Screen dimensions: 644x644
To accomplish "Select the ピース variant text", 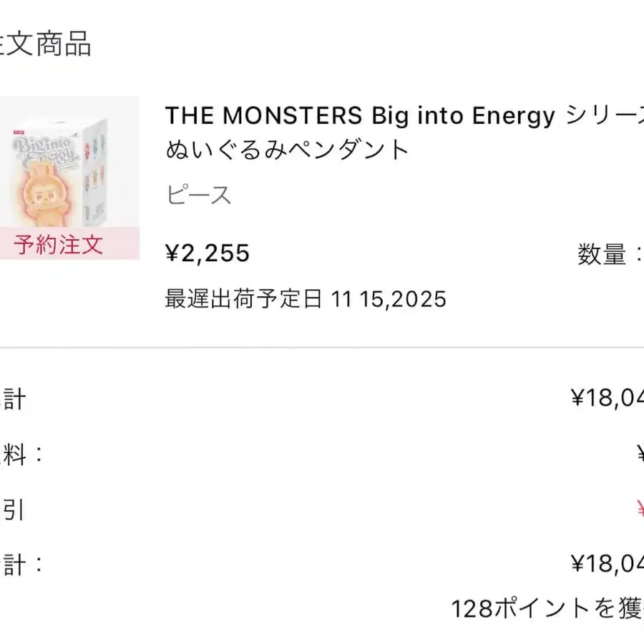I will (198, 195).
